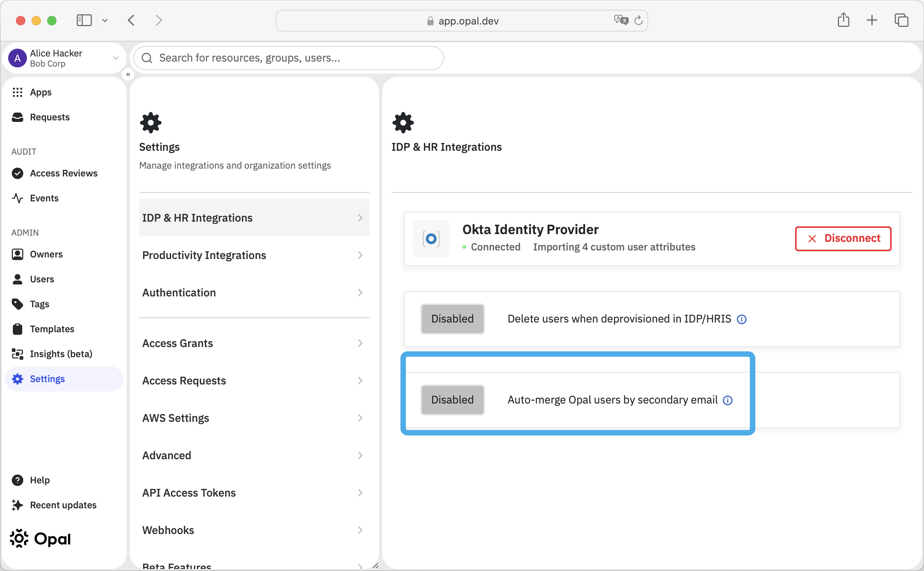Viewport: 924px width, 571px height.
Task: Go back with Safari back arrow
Action: coord(131,20)
